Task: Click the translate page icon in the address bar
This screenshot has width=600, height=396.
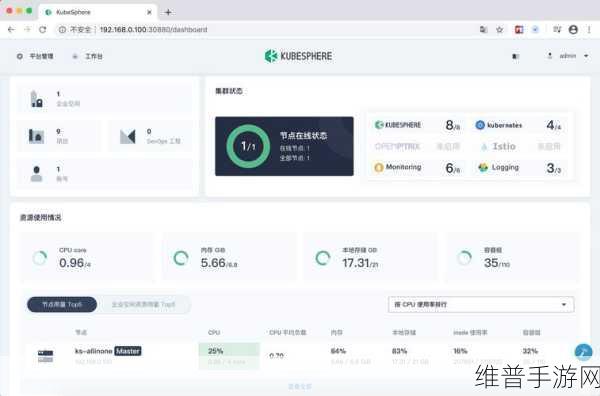Action: point(484,29)
